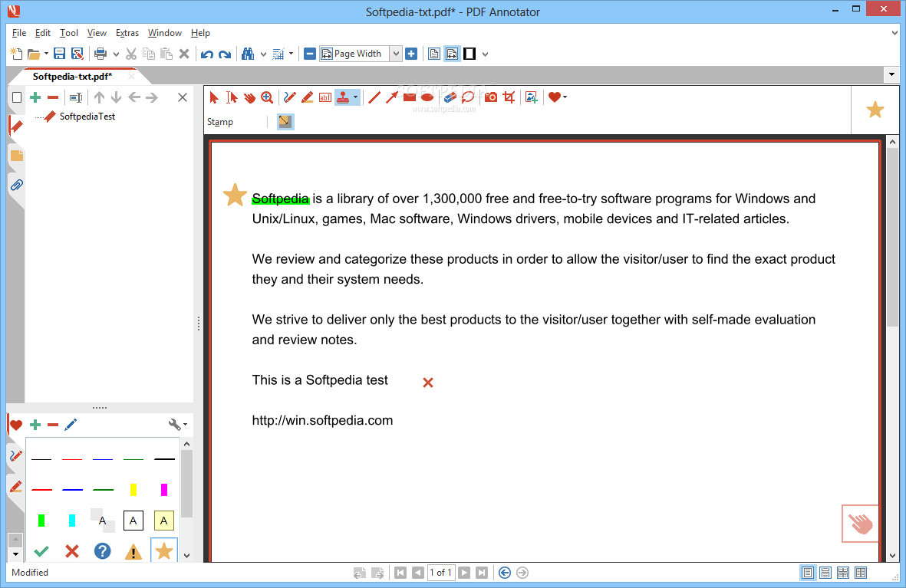The width and height of the screenshot is (906, 588).
Task: Activate the Zoom magnifier tool
Action: pyautogui.click(x=267, y=97)
